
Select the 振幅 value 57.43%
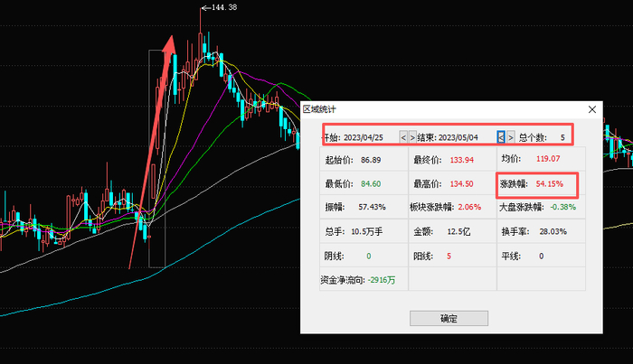pyautogui.click(x=372, y=207)
